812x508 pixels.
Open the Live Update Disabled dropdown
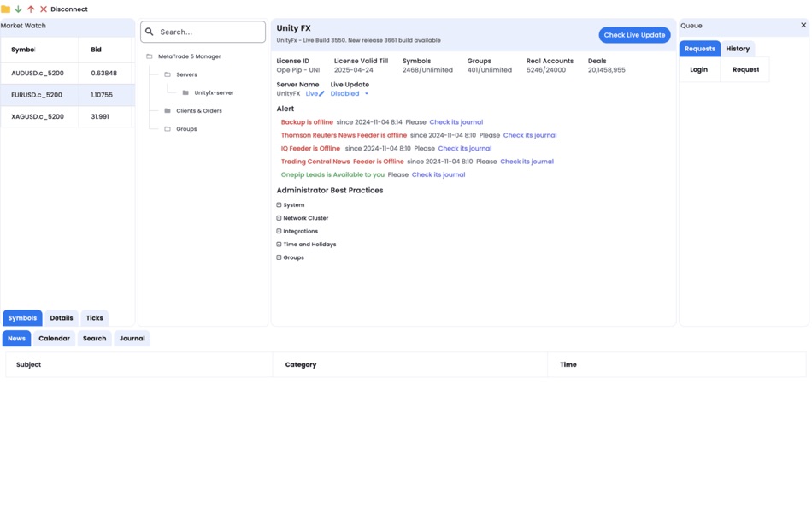click(350, 94)
